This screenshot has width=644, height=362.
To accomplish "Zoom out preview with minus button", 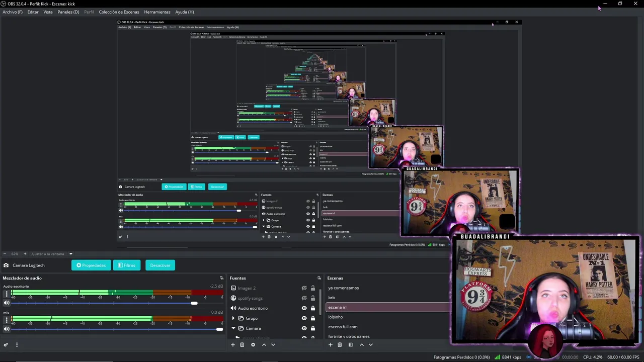I will [x=5, y=254].
